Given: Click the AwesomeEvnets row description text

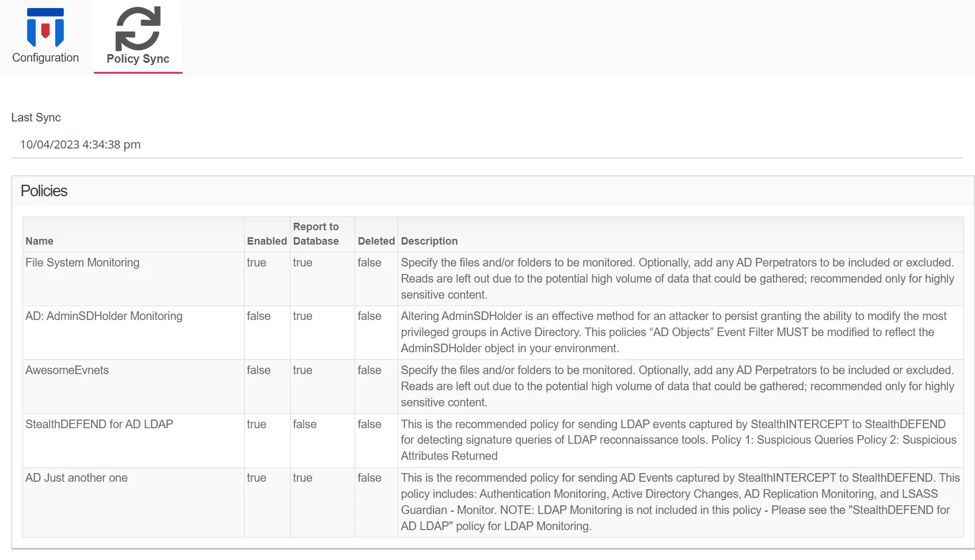Looking at the screenshot, I should click(x=677, y=386).
